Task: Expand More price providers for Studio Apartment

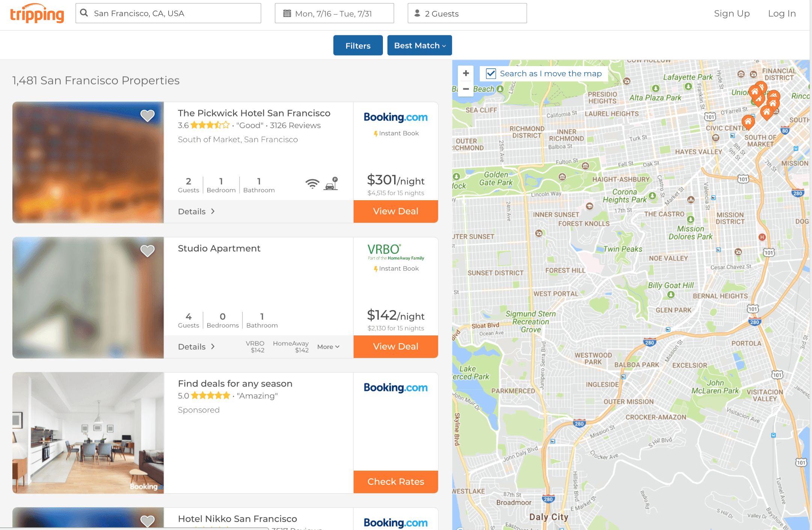Action: [x=328, y=347]
